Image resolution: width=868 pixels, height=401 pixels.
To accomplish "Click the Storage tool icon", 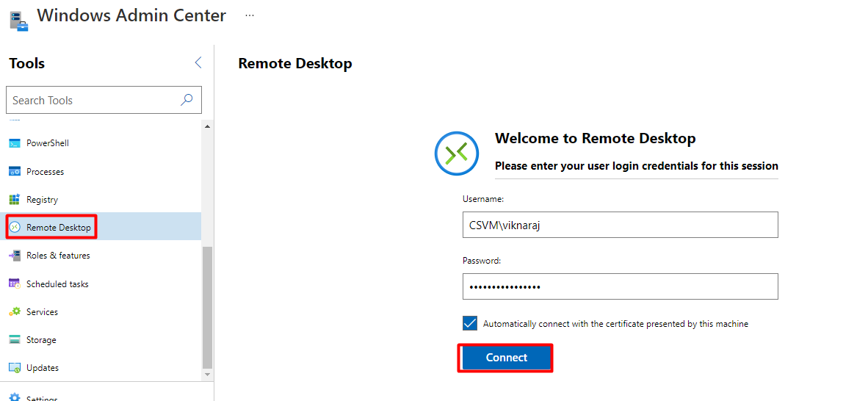I will click(x=15, y=340).
